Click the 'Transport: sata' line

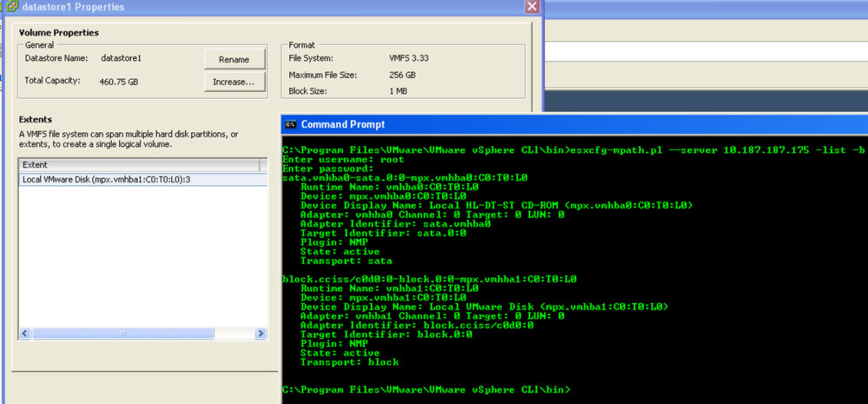(x=346, y=261)
